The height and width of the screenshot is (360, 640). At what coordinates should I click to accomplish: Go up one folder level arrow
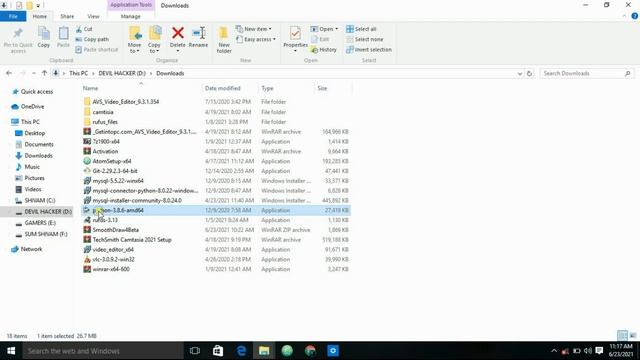tap(44, 73)
